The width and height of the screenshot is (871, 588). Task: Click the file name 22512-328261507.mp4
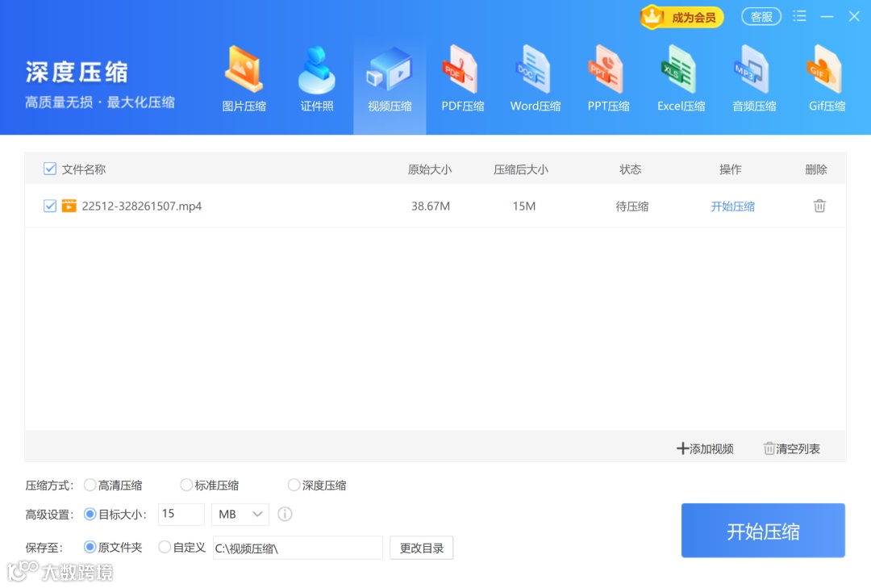tap(142, 206)
